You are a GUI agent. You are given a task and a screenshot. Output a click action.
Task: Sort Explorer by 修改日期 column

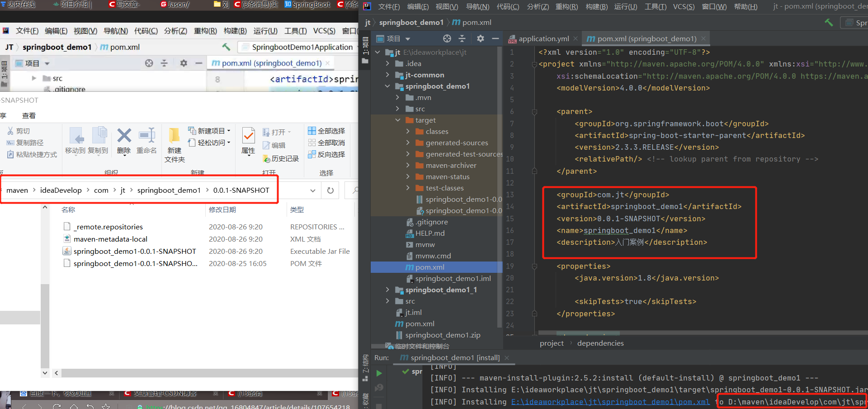(x=222, y=209)
